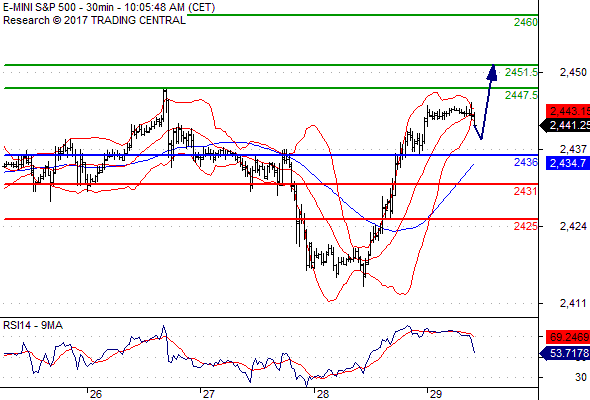Click the 2,450 price axis value
The image size is (590, 400).
click(x=573, y=72)
